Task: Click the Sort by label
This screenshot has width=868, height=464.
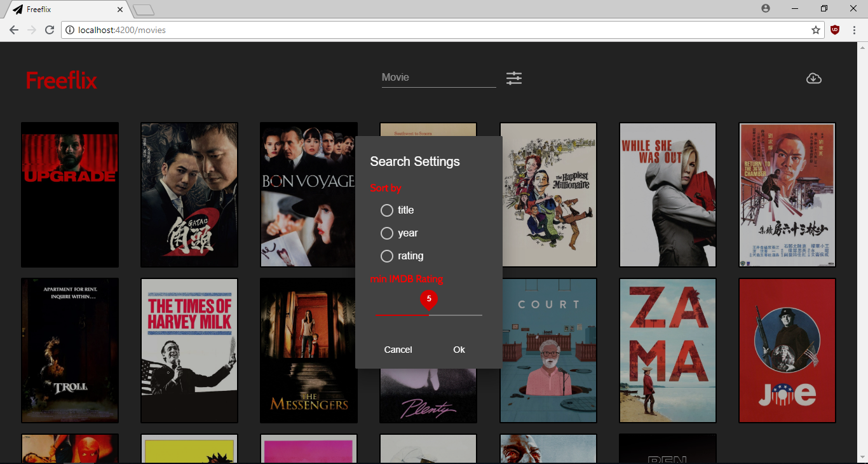Action: [x=386, y=188]
